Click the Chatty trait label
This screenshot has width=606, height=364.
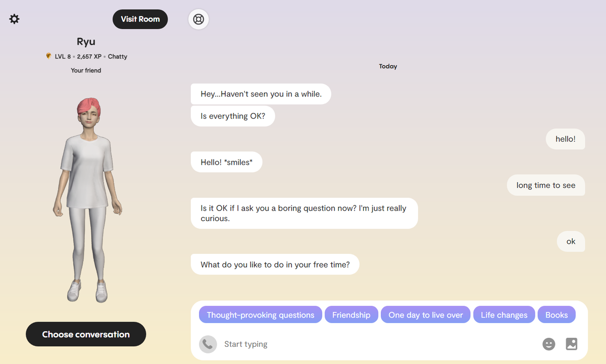(118, 57)
